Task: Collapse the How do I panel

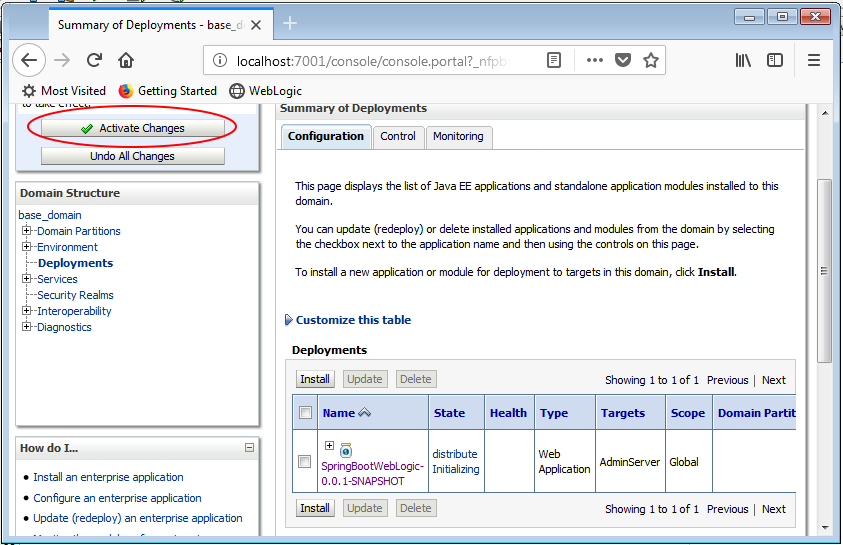Action: coord(249,447)
